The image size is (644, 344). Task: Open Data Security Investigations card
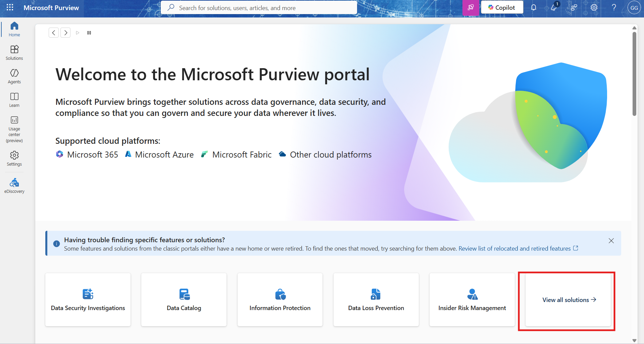88,299
